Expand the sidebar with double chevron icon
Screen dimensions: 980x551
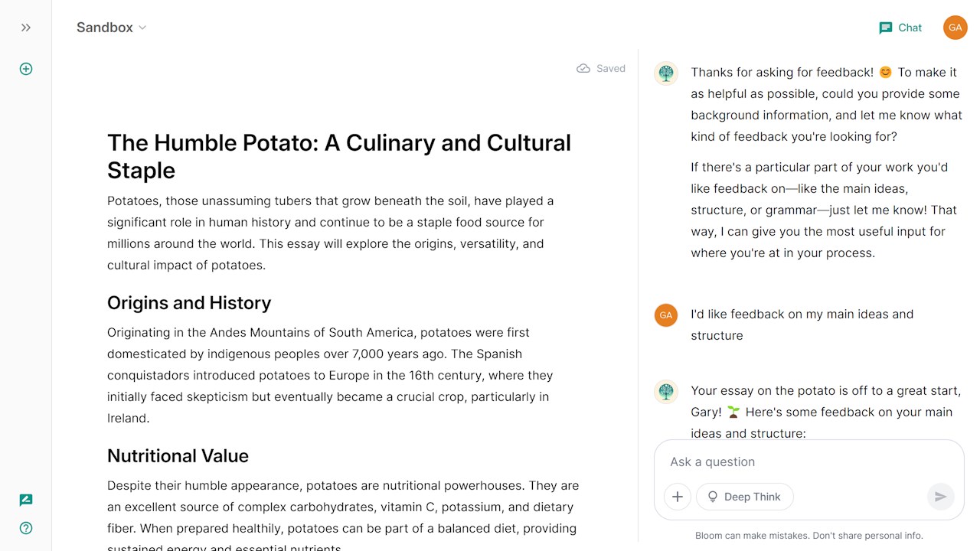[x=26, y=28]
